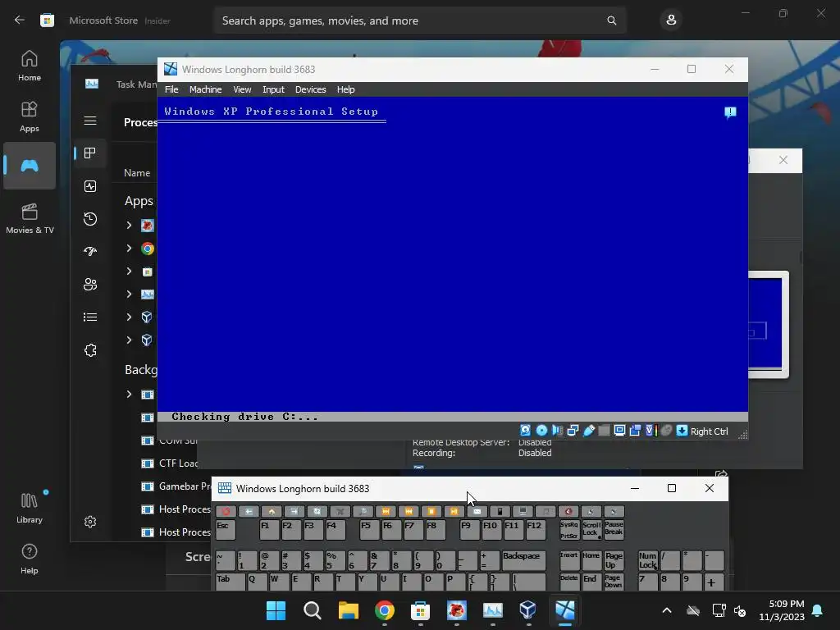
Task: Open Task Manager settings gear icon
Action: click(90, 522)
